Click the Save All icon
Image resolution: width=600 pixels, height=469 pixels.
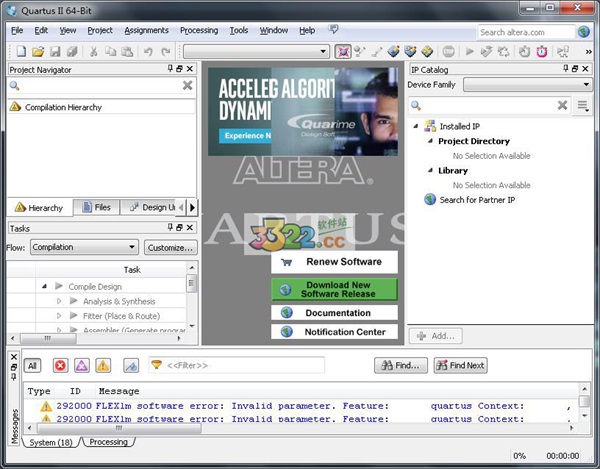[x=72, y=51]
